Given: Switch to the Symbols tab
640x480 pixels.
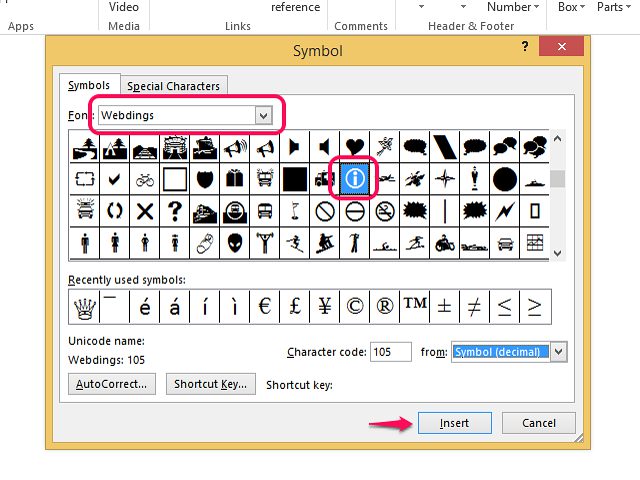Looking at the screenshot, I should 89,85.
